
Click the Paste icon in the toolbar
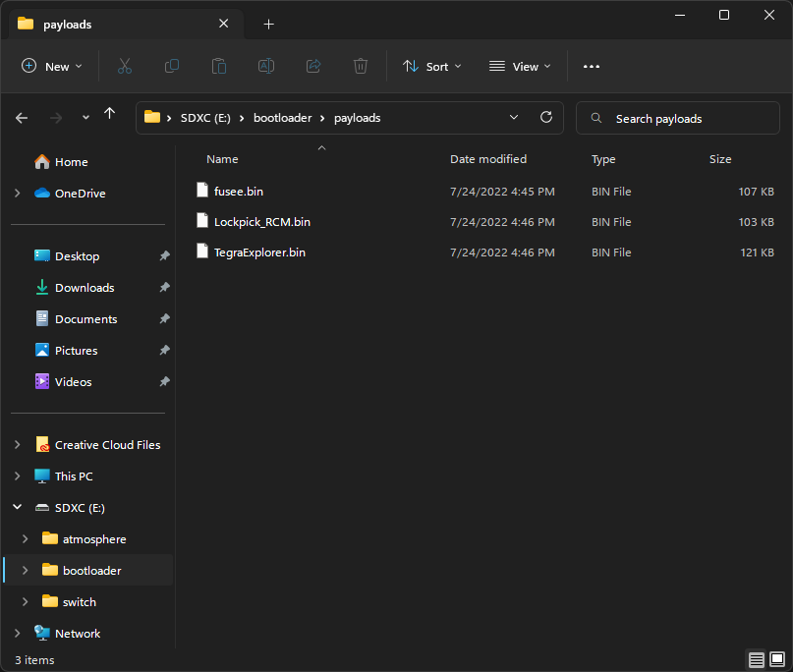click(x=218, y=66)
